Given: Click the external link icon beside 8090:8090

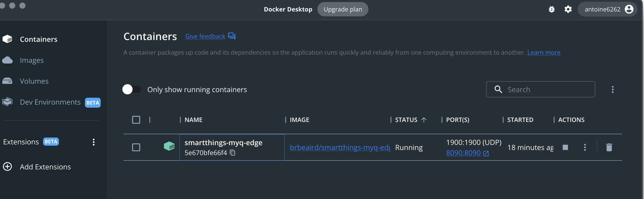Looking at the screenshot, I should 486,153.
